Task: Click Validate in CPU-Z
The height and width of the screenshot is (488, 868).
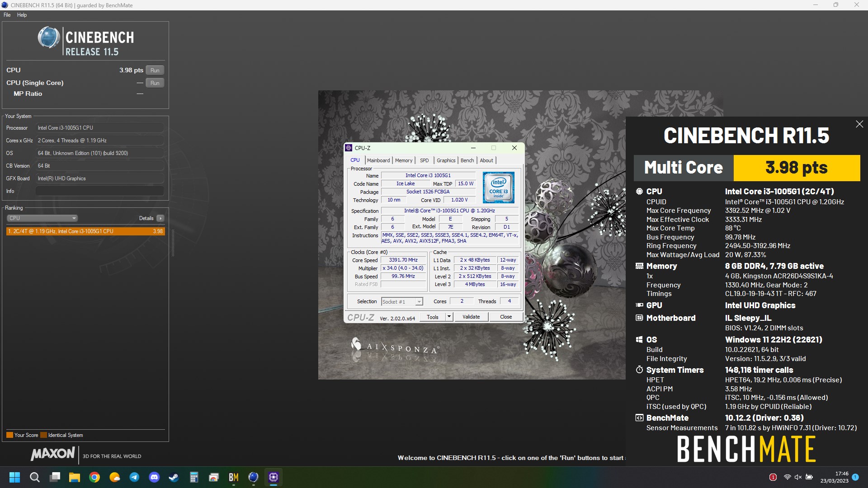Action: [x=471, y=317]
